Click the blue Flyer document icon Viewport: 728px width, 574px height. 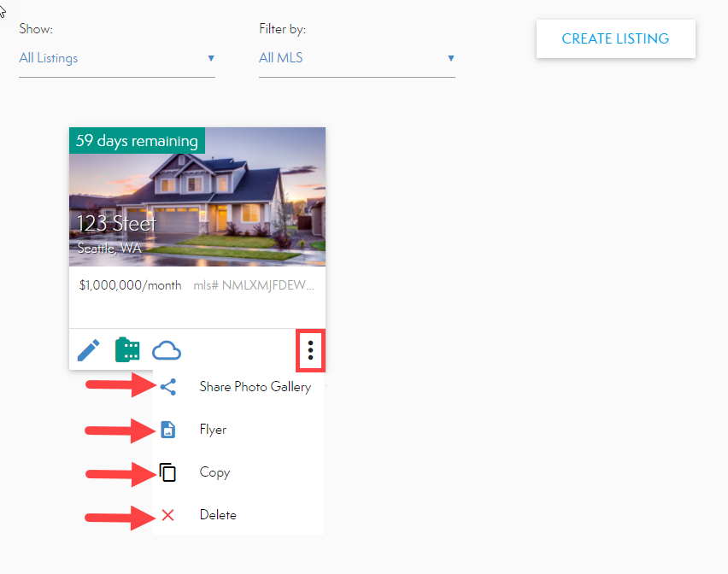point(168,430)
